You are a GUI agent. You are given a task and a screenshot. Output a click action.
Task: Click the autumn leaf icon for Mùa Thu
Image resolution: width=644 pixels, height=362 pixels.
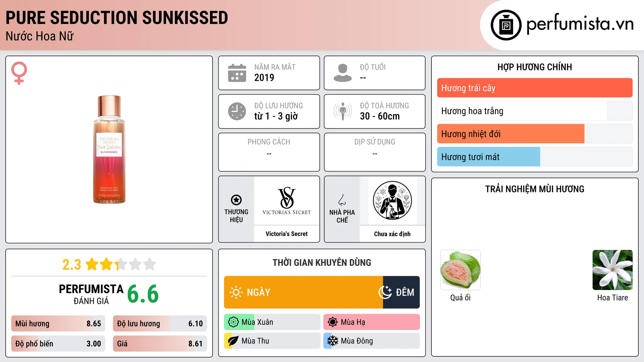tap(233, 341)
